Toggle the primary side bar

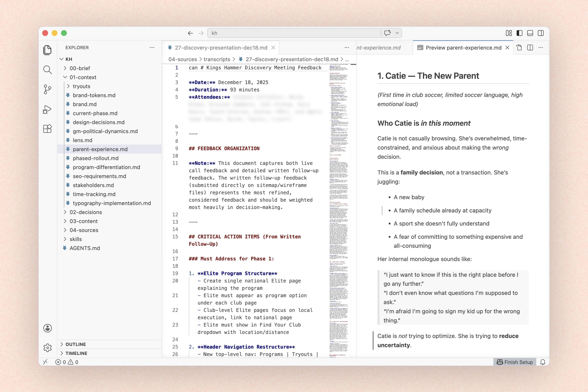[520, 33]
